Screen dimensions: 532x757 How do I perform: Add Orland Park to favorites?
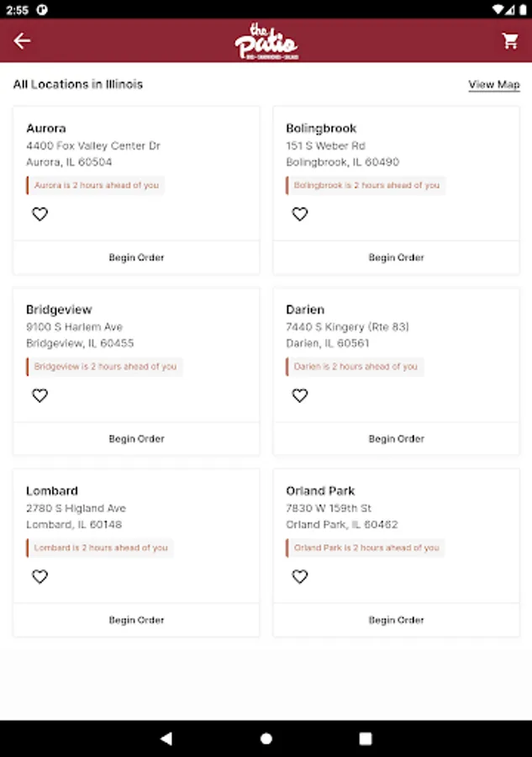pos(300,577)
